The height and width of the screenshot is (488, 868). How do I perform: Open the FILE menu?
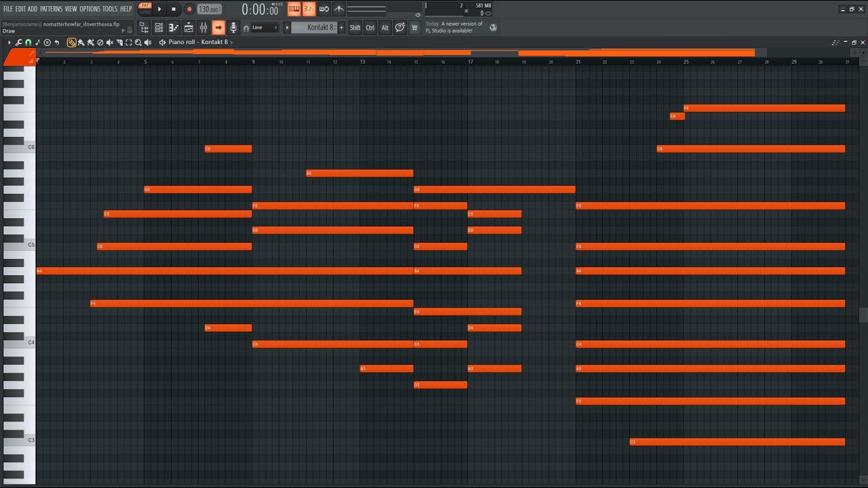[8, 9]
